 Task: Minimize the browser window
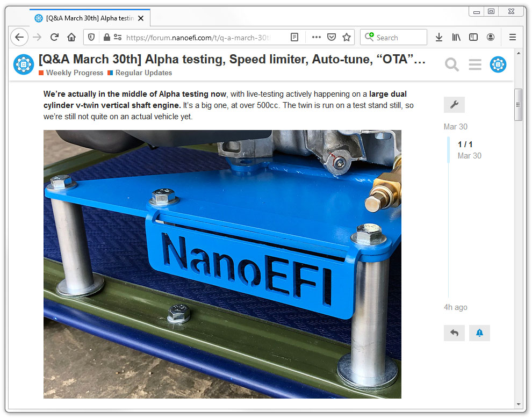pos(476,12)
